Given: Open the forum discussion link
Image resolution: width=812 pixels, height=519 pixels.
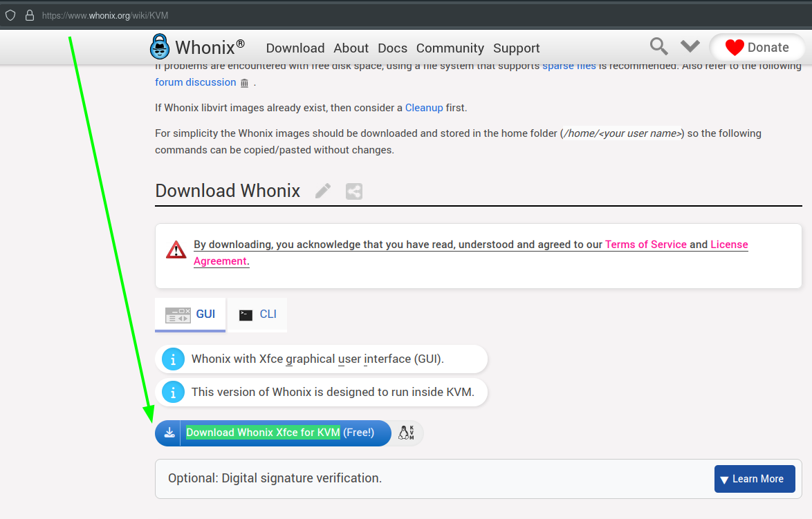Looking at the screenshot, I should (x=195, y=82).
